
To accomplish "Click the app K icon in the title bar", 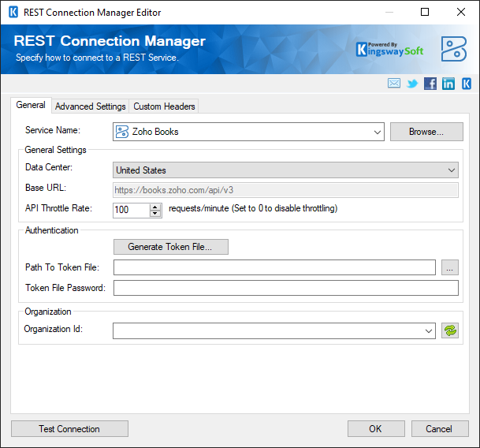I will pyautogui.click(x=13, y=13).
